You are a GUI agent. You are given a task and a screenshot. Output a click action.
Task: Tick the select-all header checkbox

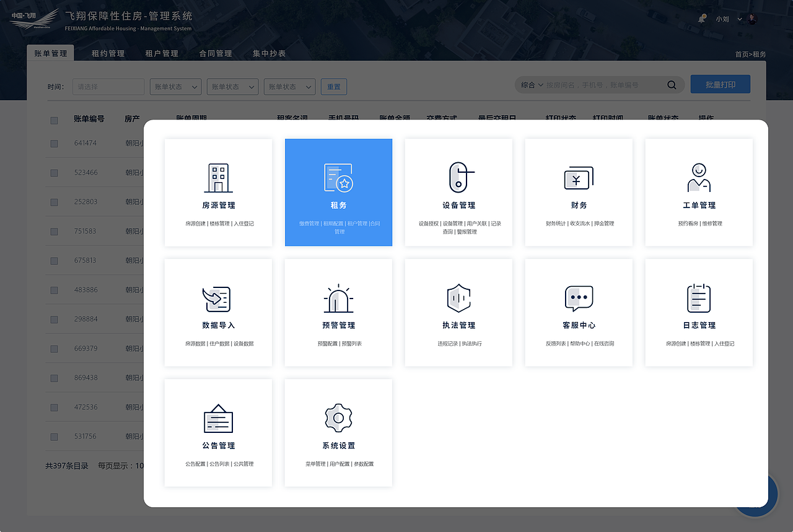pyautogui.click(x=54, y=120)
